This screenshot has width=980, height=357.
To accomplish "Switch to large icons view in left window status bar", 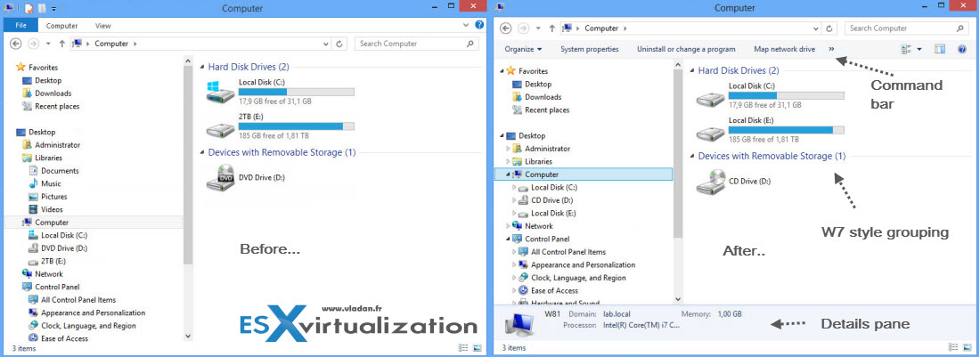I will (477, 347).
